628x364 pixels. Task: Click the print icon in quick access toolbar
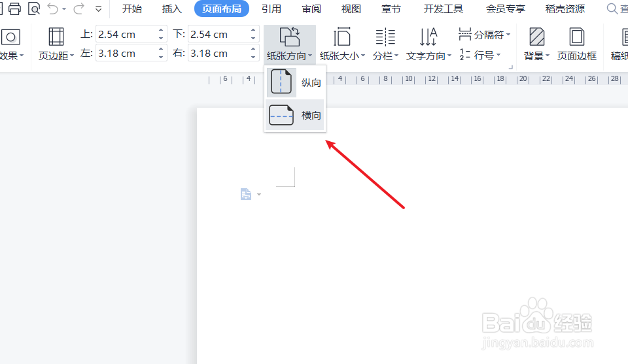point(14,8)
